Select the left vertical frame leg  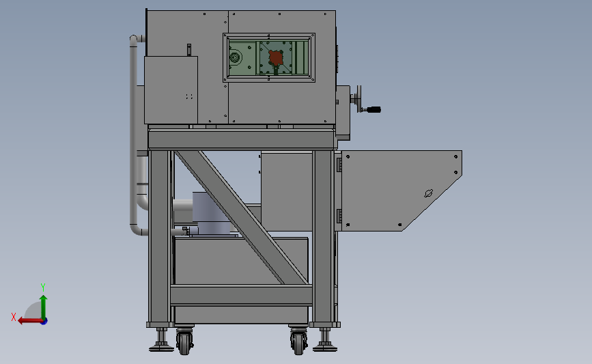click(159, 237)
